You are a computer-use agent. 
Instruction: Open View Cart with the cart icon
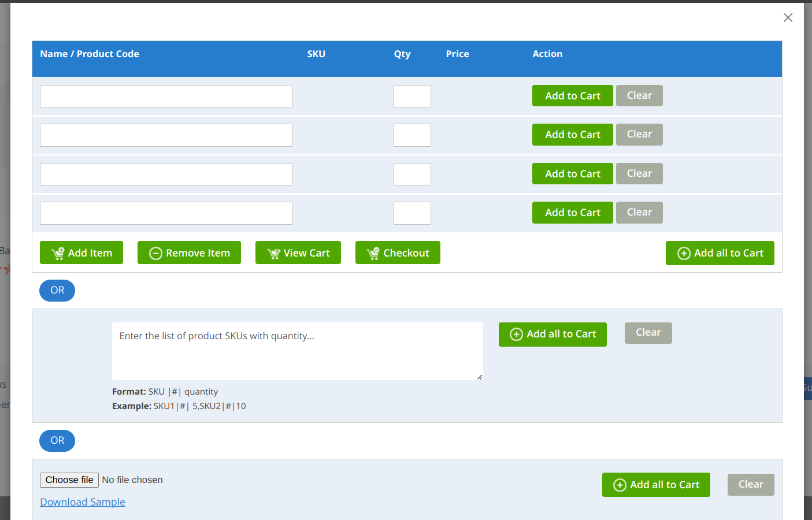pyautogui.click(x=298, y=253)
